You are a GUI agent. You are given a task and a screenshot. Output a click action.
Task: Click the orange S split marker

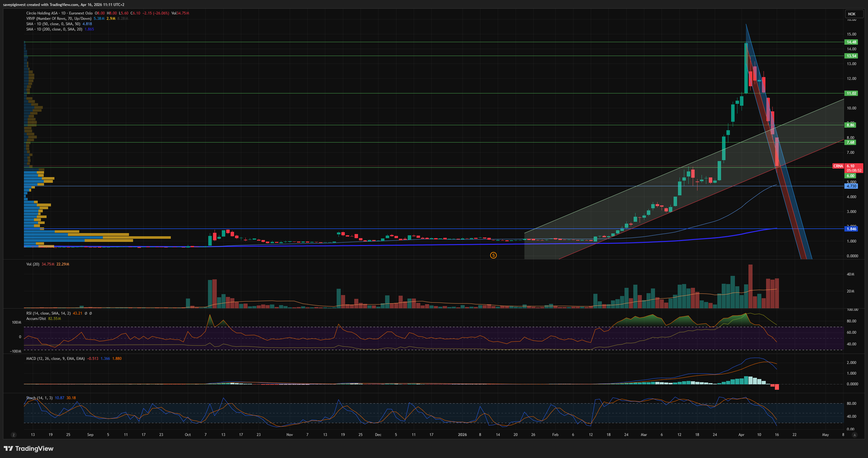point(493,255)
